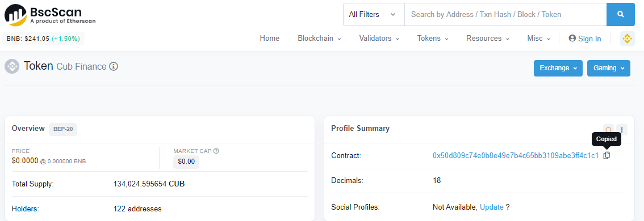
Task: Click the info icon next to Cub Finance
Action: [114, 66]
